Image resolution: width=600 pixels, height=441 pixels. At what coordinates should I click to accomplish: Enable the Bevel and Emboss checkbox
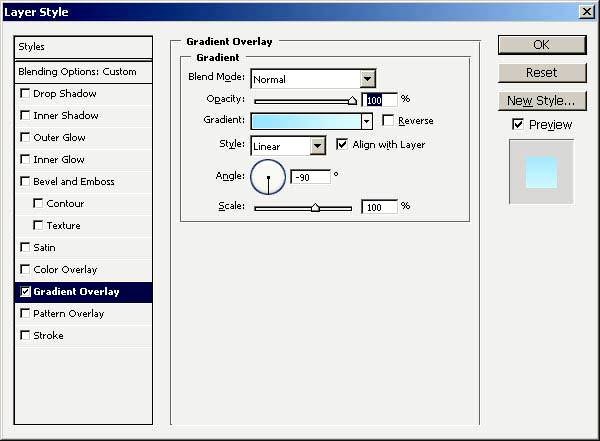[25, 182]
